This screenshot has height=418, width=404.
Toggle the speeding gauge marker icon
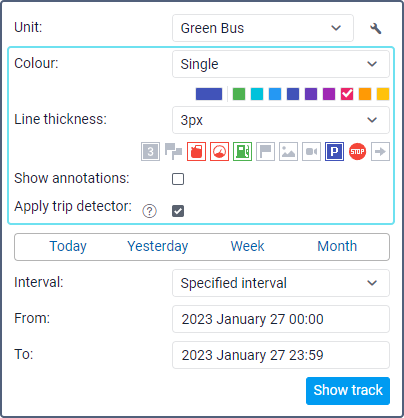click(219, 152)
